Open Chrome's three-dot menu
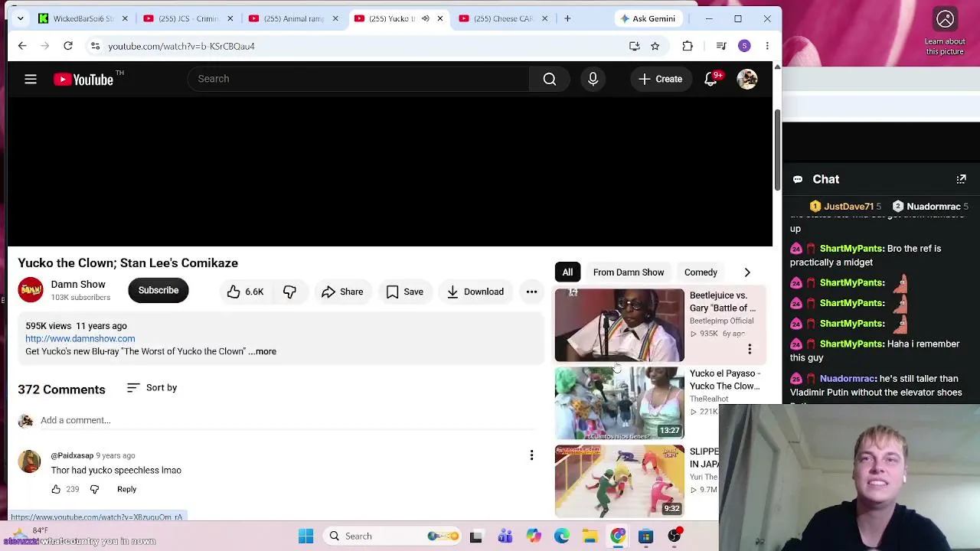The height and width of the screenshot is (551, 980). coord(767,46)
